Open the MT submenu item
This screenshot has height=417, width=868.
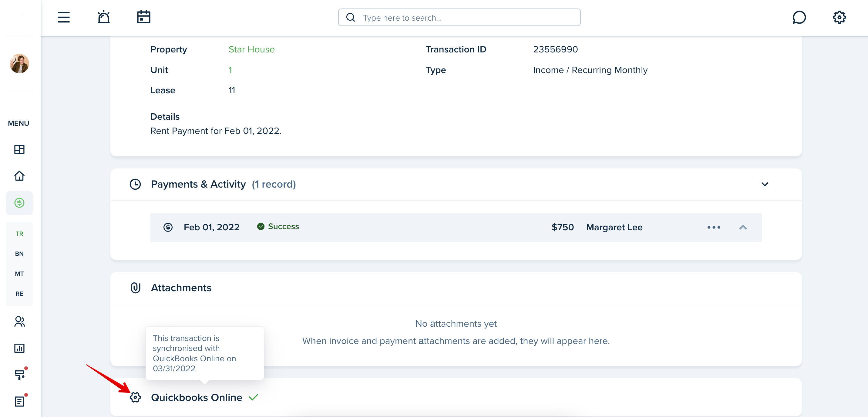19,274
